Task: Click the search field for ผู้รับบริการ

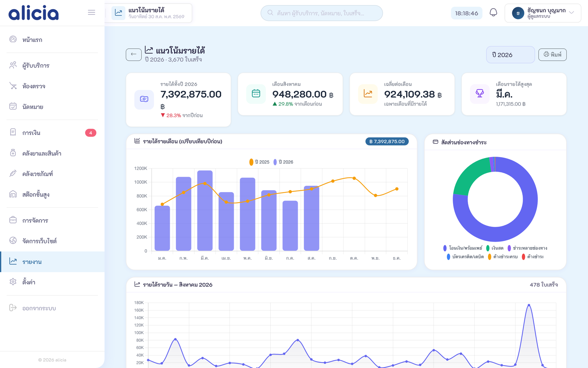Action: click(x=322, y=13)
